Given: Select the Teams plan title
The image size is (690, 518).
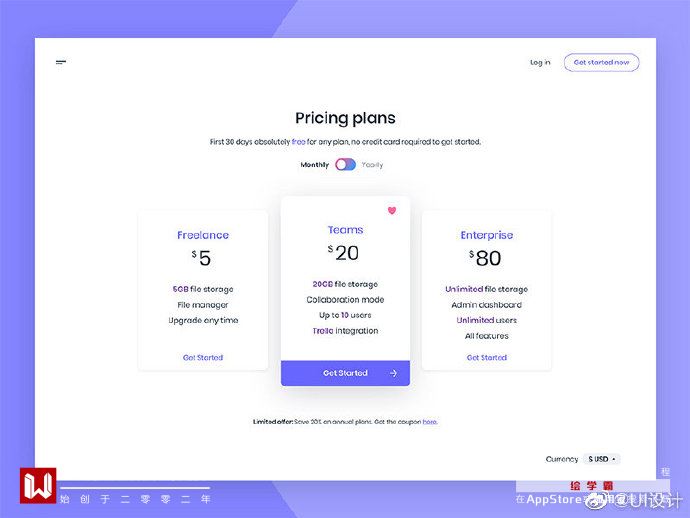Looking at the screenshot, I should pos(345,230).
